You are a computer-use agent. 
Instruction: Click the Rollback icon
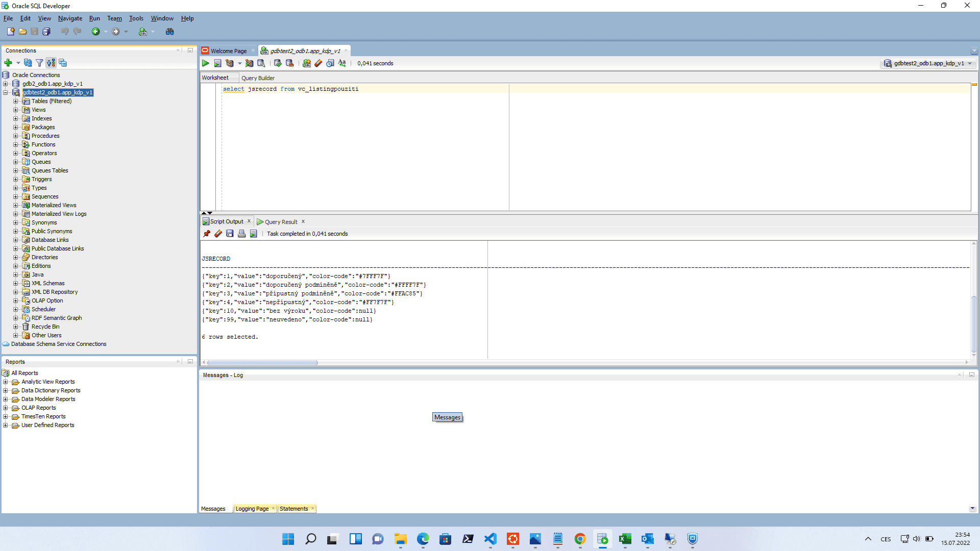coord(290,63)
